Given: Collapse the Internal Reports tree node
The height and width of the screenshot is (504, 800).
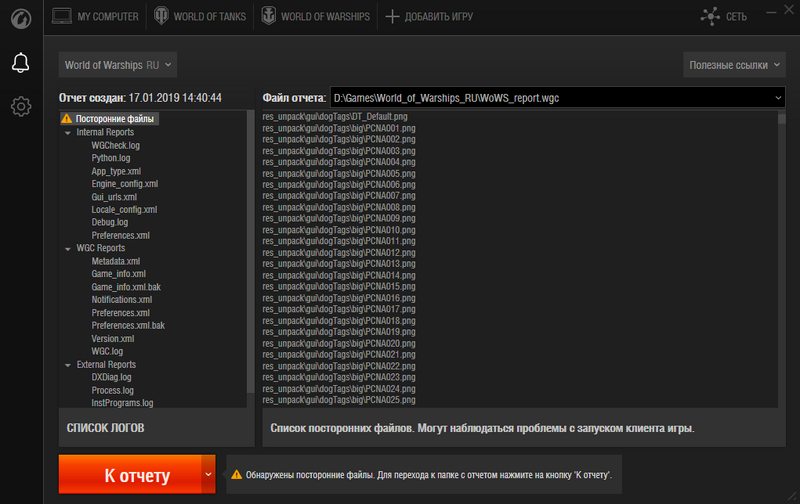Looking at the screenshot, I should tap(68, 132).
